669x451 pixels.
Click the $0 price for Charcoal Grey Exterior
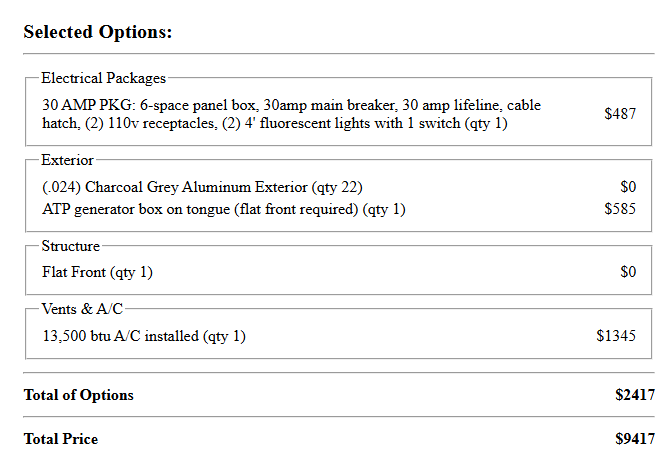coord(628,187)
